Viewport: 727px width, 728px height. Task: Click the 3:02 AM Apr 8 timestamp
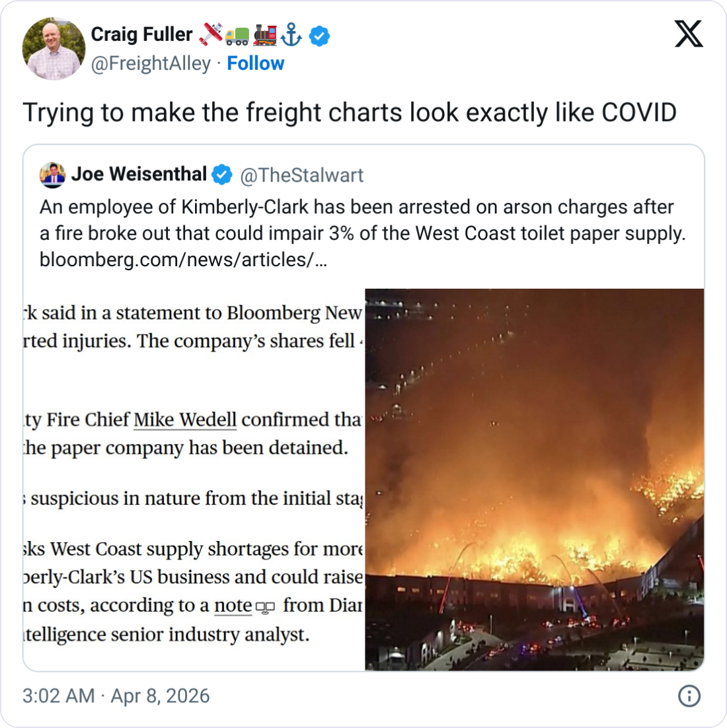pos(116,696)
